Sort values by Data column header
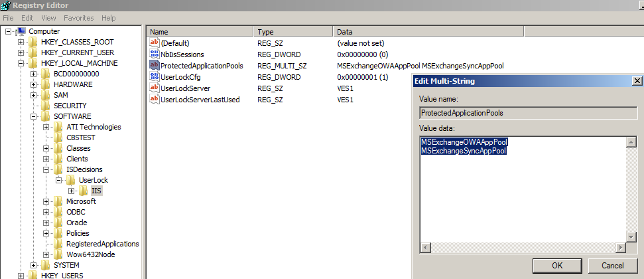The image size is (644, 279). (428, 32)
